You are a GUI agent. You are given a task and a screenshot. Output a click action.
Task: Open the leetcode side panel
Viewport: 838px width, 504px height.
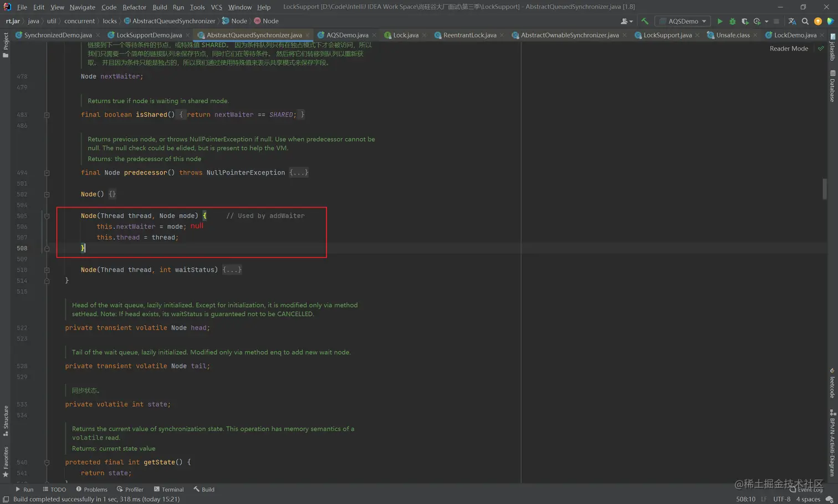832,383
